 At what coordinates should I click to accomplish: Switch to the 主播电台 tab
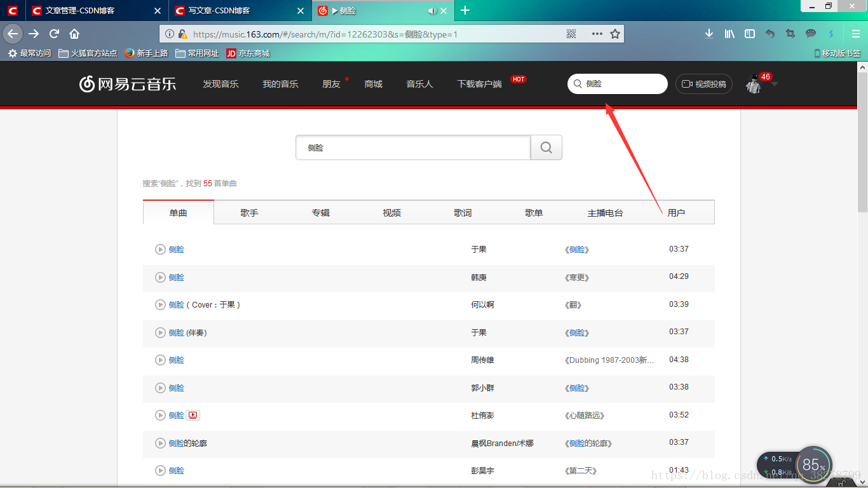[606, 213]
